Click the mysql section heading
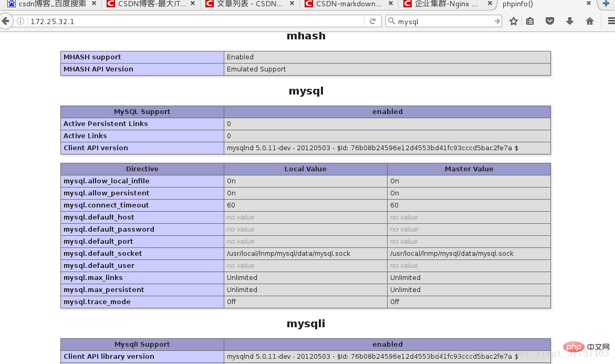 (306, 91)
